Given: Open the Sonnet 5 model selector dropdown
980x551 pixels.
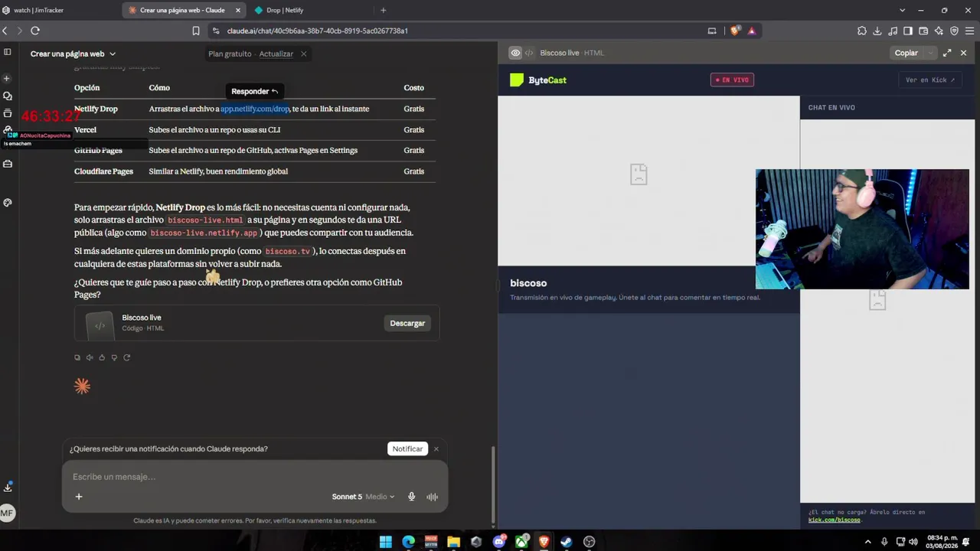Looking at the screenshot, I should click(363, 497).
